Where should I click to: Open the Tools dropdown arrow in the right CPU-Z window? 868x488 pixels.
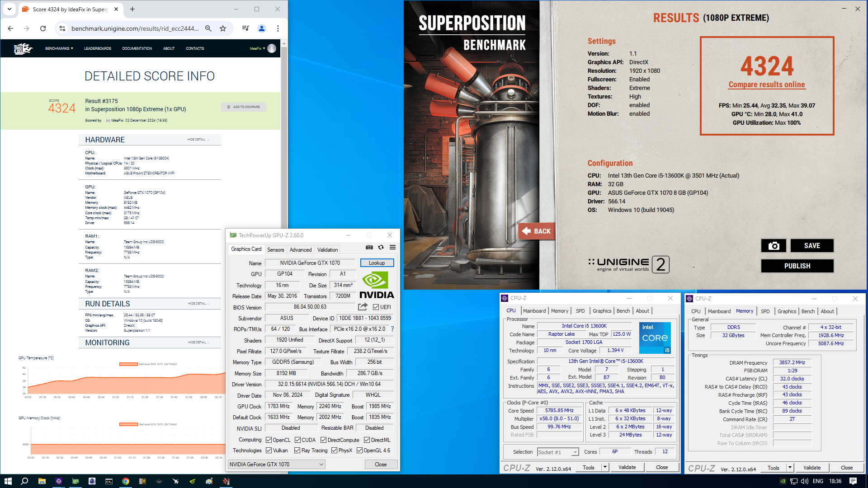(790, 468)
